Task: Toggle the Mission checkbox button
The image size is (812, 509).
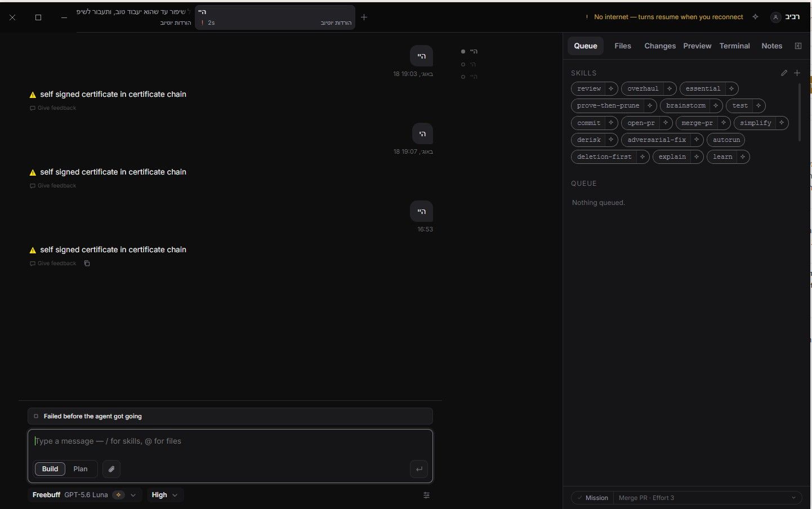Action: [x=592, y=498]
